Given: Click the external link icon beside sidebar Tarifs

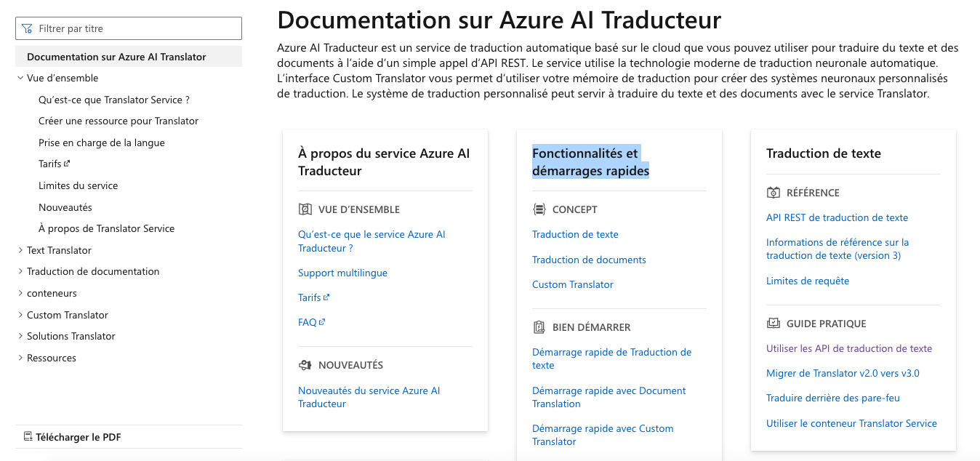Looking at the screenshot, I should [x=67, y=164].
